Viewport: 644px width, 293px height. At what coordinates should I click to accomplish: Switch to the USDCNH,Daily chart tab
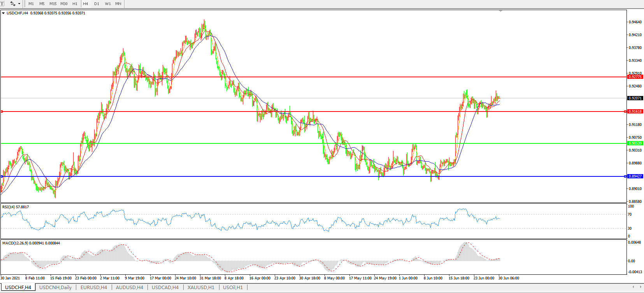[x=55, y=288]
